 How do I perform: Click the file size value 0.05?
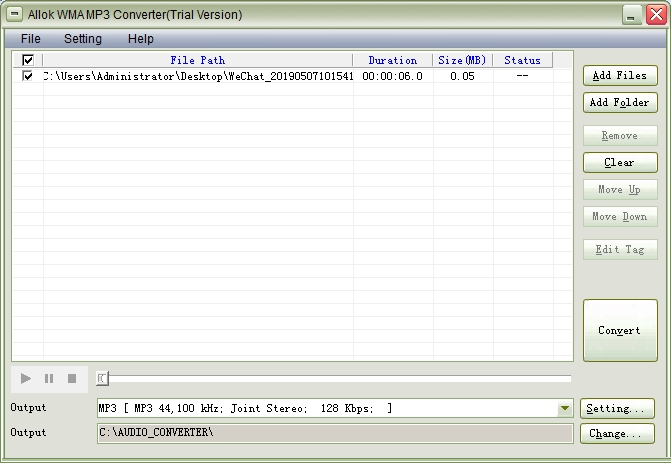pos(463,76)
